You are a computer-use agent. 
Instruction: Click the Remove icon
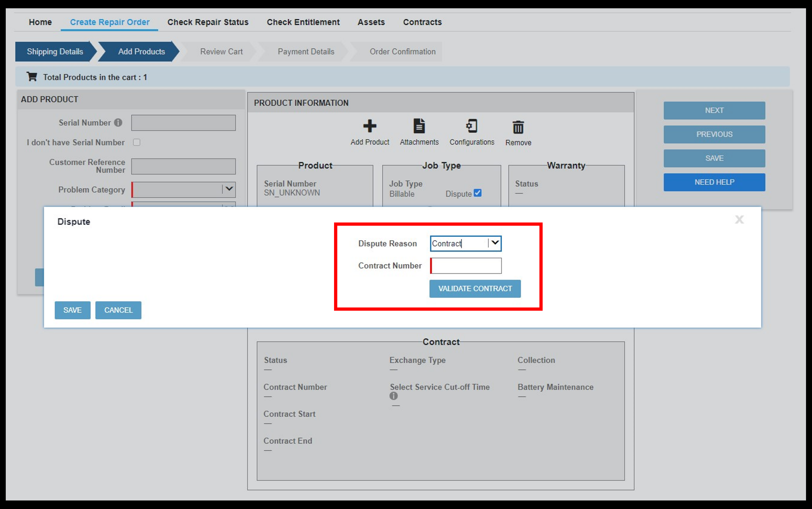point(518,128)
